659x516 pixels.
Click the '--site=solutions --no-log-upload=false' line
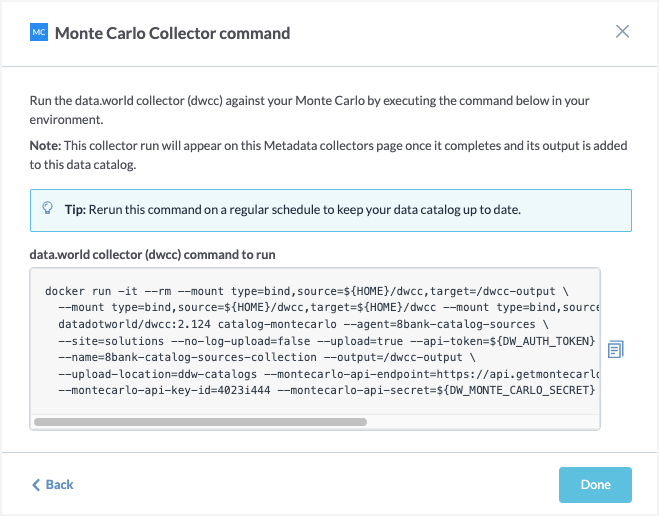[327, 341]
